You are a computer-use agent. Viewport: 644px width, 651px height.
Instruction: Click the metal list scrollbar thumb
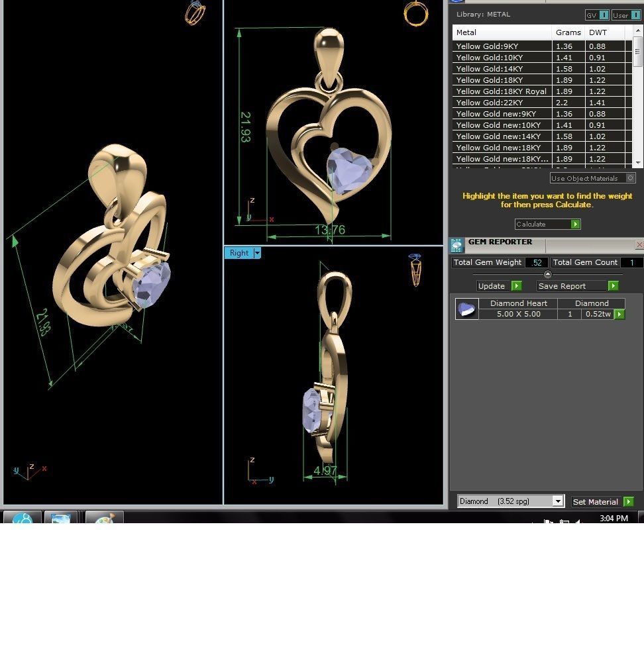pyautogui.click(x=638, y=51)
